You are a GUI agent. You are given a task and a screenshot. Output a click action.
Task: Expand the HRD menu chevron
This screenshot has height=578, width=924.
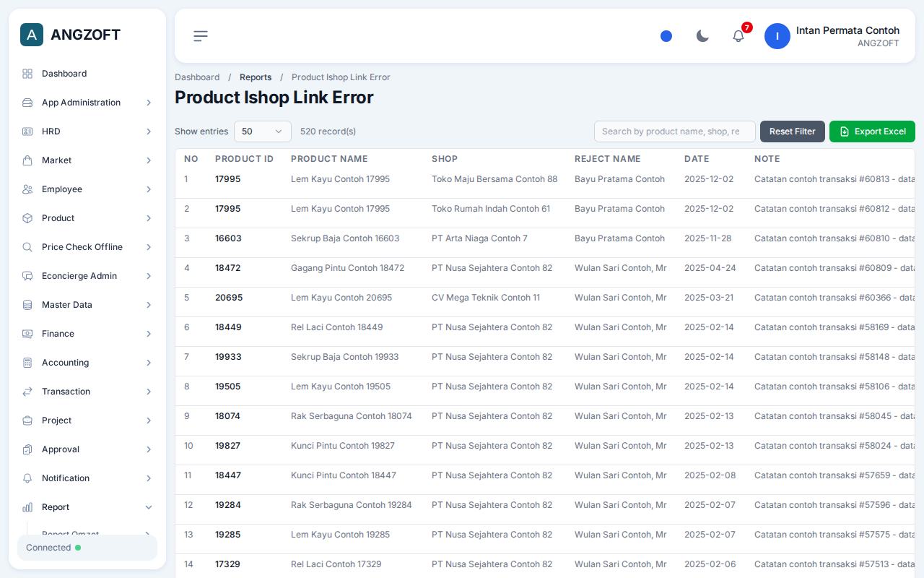(x=149, y=131)
